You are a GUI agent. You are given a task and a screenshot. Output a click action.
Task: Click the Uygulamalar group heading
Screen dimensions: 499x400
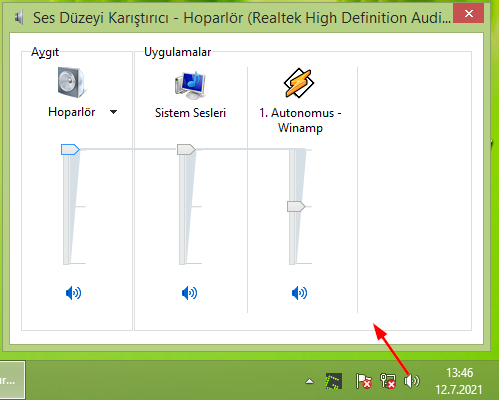coord(178,52)
